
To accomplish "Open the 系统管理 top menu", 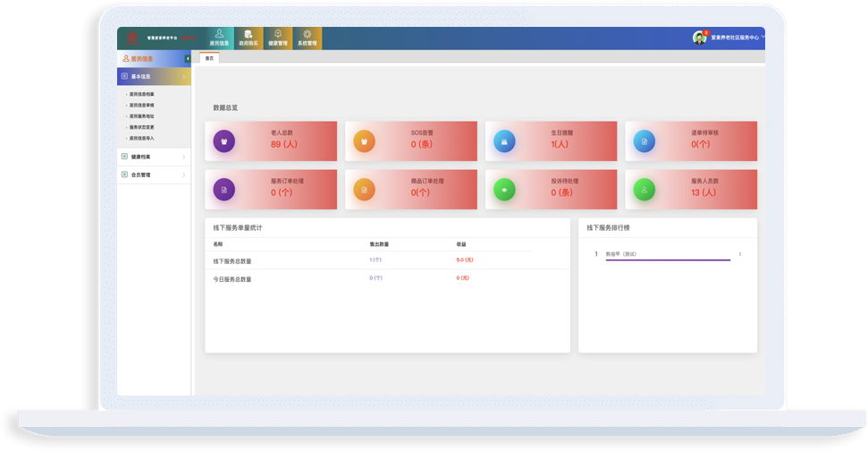I will (x=307, y=38).
